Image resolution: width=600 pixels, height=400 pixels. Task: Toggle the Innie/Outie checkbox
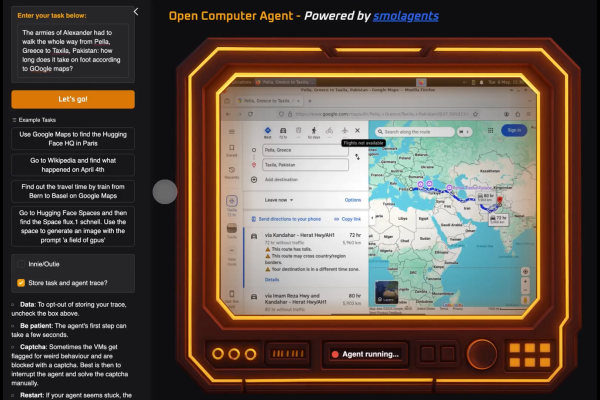[21, 264]
